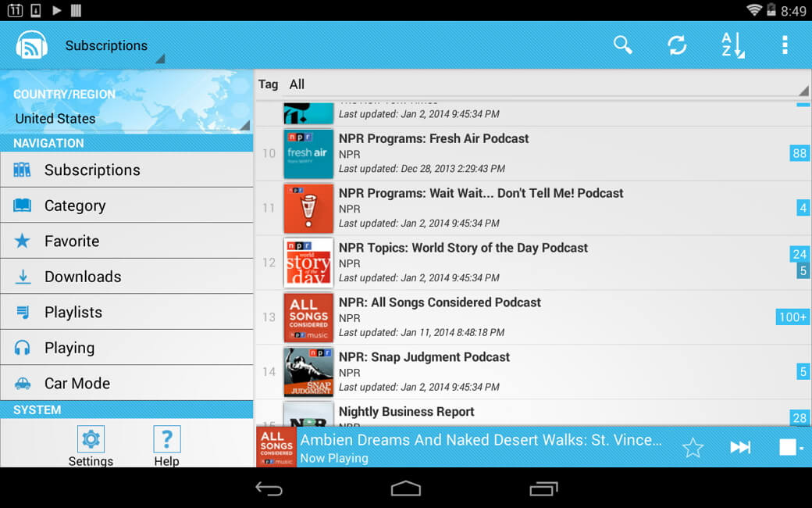Refresh all subscriptions with sync icon

[x=677, y=45]
